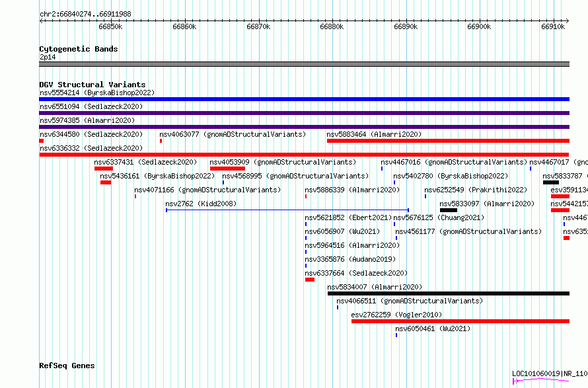Click nsv3365876 (Audano2019) label
The image size is (588, 388).
coord(350,259)
